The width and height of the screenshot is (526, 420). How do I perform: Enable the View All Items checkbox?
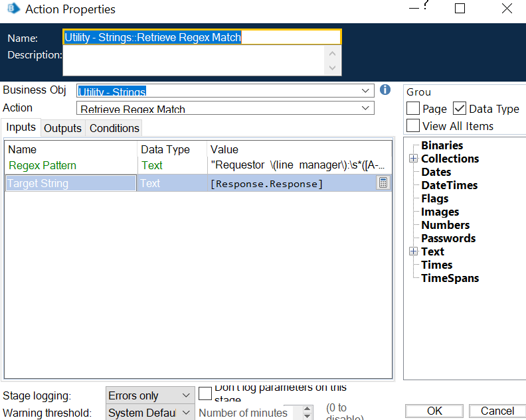pyautogui.click(x=413, y=125)
